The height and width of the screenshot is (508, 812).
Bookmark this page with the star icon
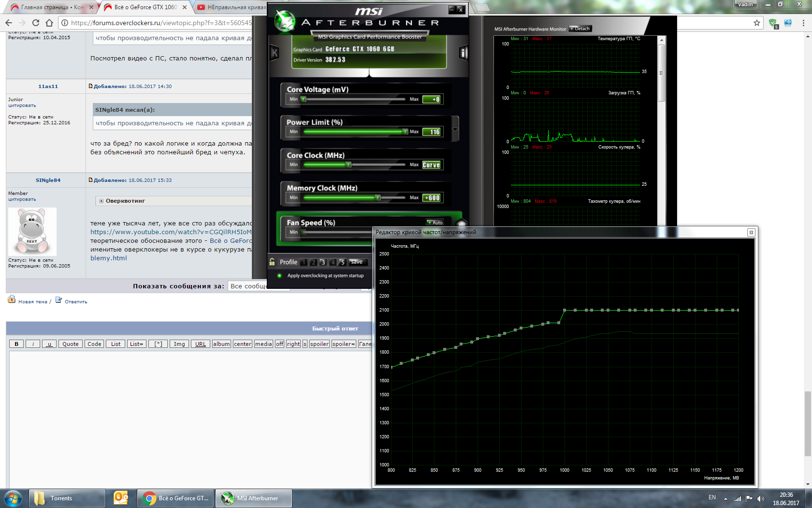point(757,23)
